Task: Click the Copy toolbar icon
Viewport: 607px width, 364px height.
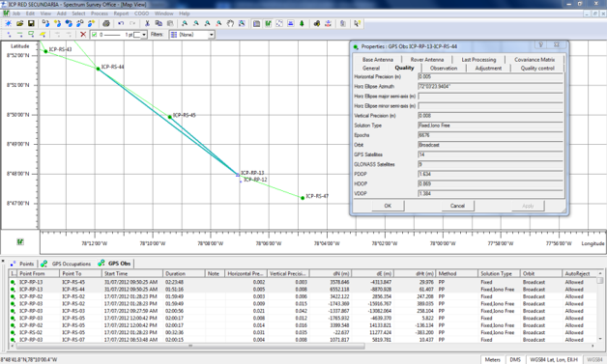Action: coord(159,23)
